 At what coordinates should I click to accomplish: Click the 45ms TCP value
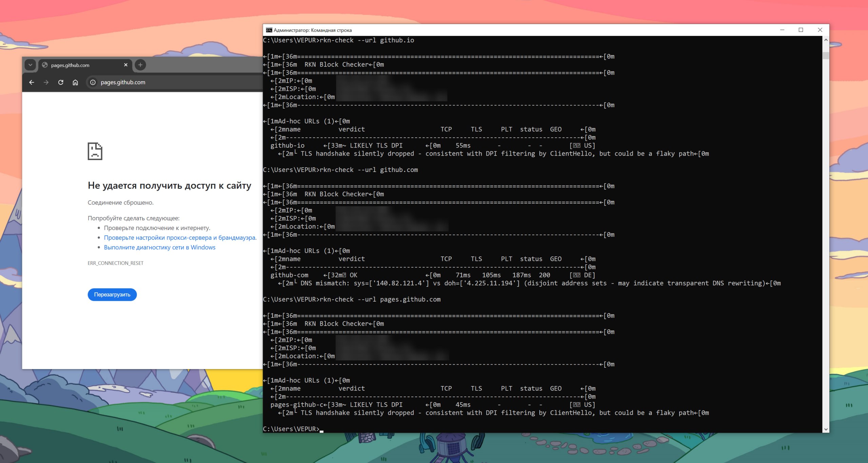tap(463, 405)
